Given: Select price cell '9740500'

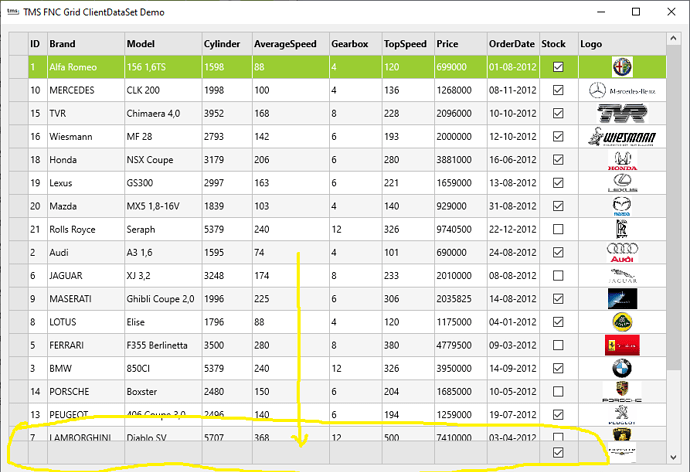Looking at the screenshot, I should point(461,229).
